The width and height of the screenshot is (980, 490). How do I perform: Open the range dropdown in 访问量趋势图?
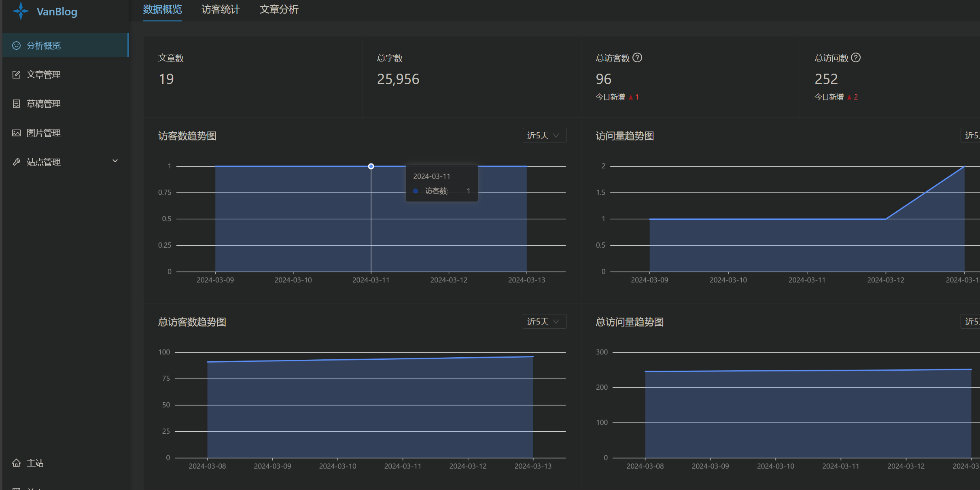pyautogui.click(x=970, y=136)
